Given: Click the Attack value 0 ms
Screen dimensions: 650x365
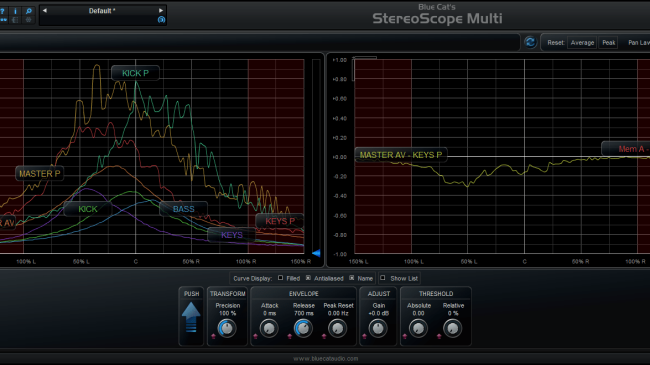Looking at the screenshot, I should coord(269,313).
